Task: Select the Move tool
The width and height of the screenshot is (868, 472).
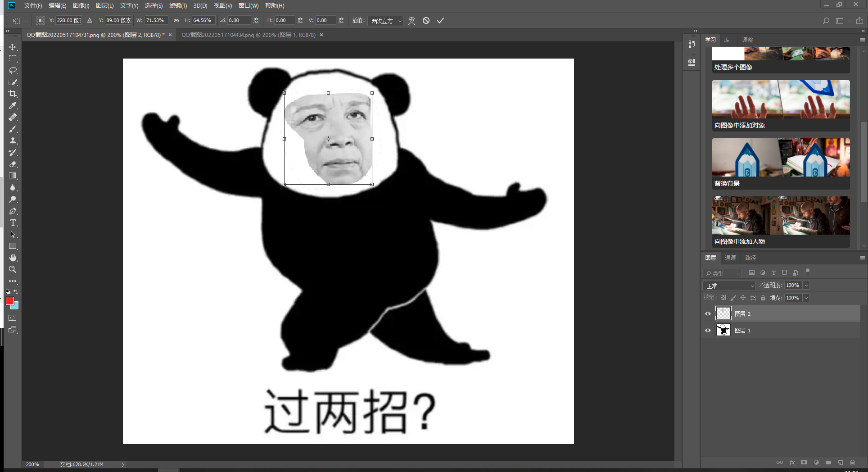Action: click(x=13, y=47)
